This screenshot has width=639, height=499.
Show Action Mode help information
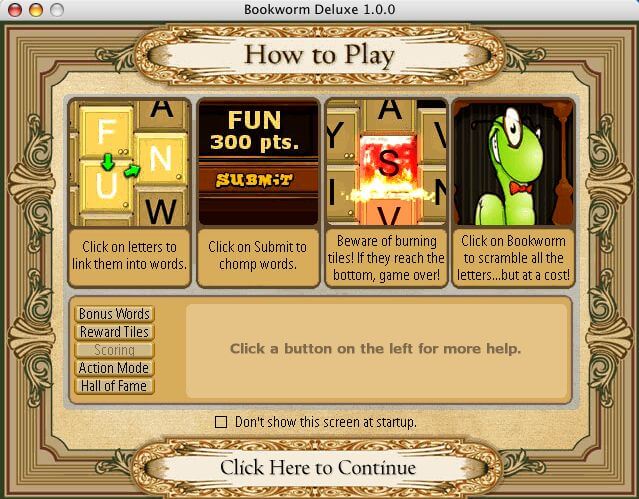tap(115, 368)
